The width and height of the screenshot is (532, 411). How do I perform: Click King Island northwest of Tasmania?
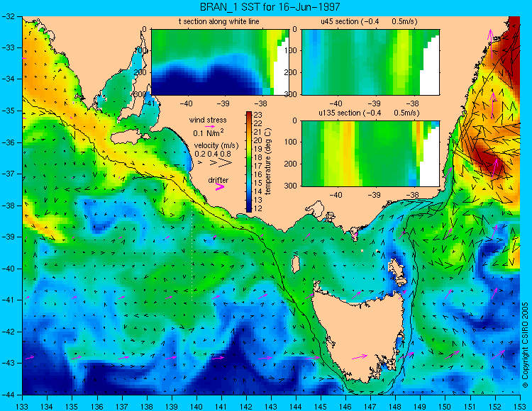coord(296,264)
